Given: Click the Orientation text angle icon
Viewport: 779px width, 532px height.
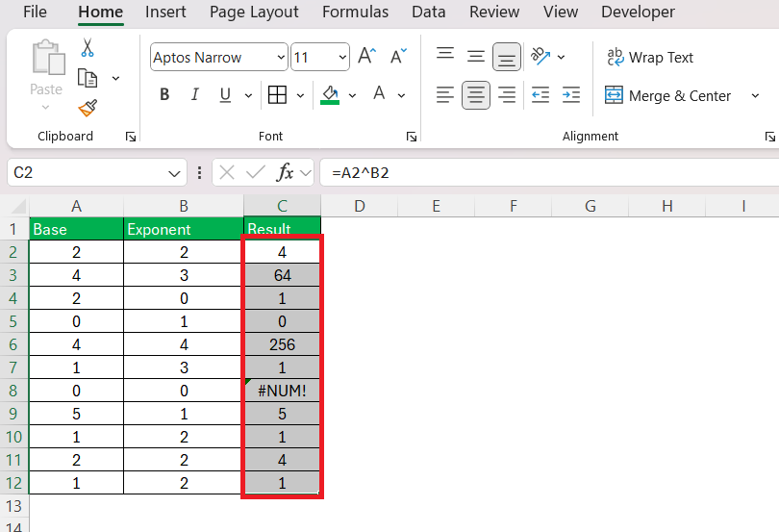Looking at the screenshot, I should [x=540, y=56].
